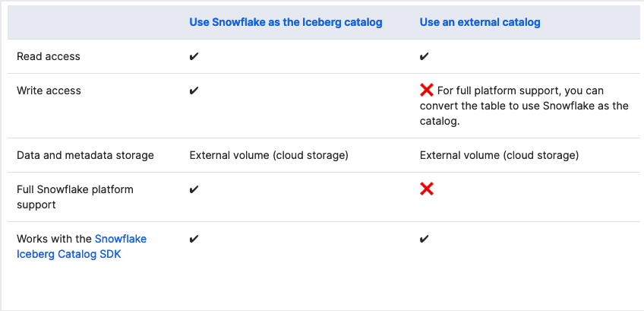Click red X beside Write access note

[427, 90]
